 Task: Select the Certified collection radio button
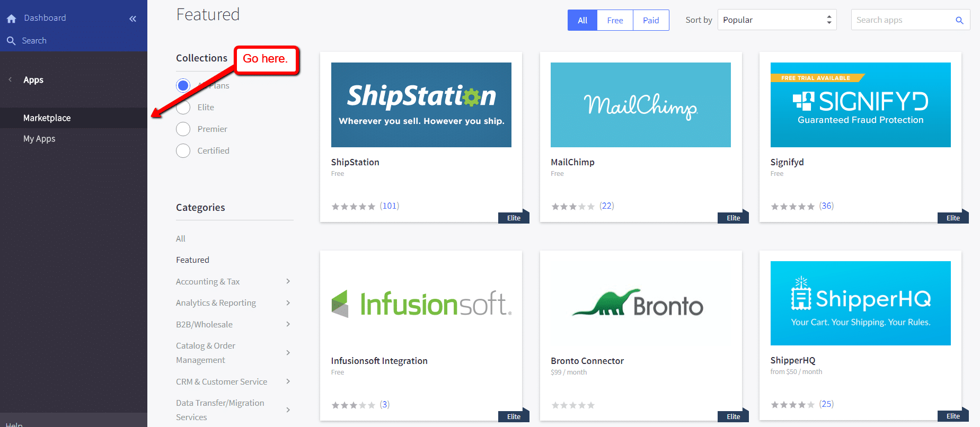pos(183,151)
